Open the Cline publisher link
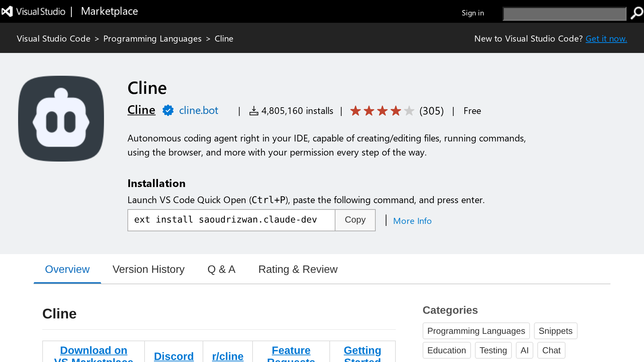Image resolution: width=644 pixels, height=362 pixels. pos(141,110)
